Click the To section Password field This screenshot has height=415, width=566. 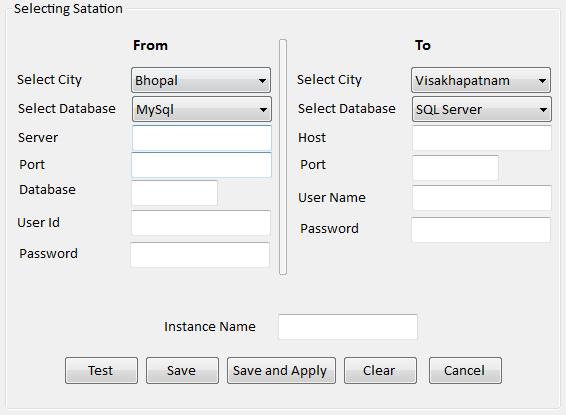(481, 230)
